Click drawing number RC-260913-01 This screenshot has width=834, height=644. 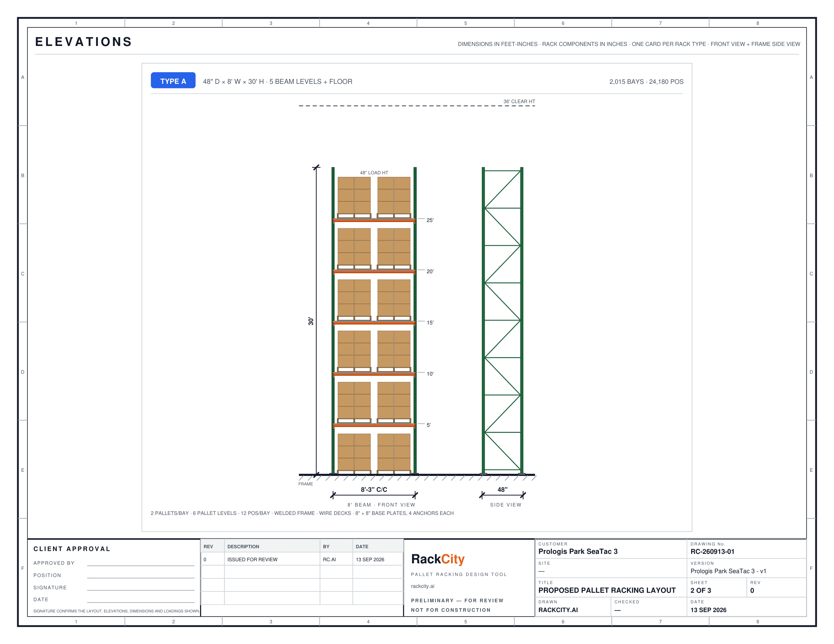pyautogui.click(x=712, y=551)
